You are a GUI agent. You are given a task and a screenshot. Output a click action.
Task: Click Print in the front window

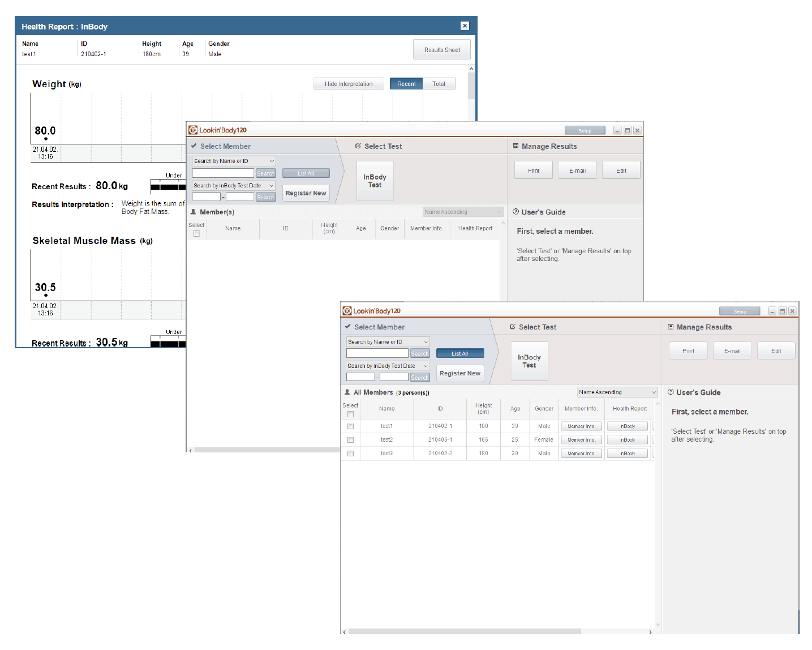(688, 351)
